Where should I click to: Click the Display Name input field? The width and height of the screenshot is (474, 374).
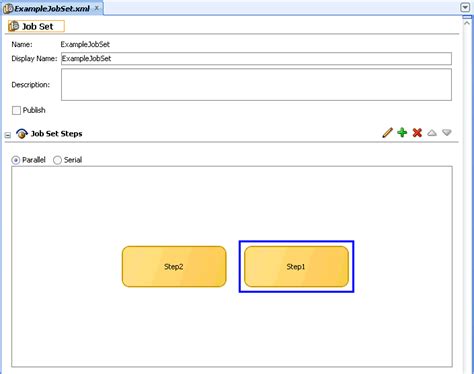coord(256,59)
